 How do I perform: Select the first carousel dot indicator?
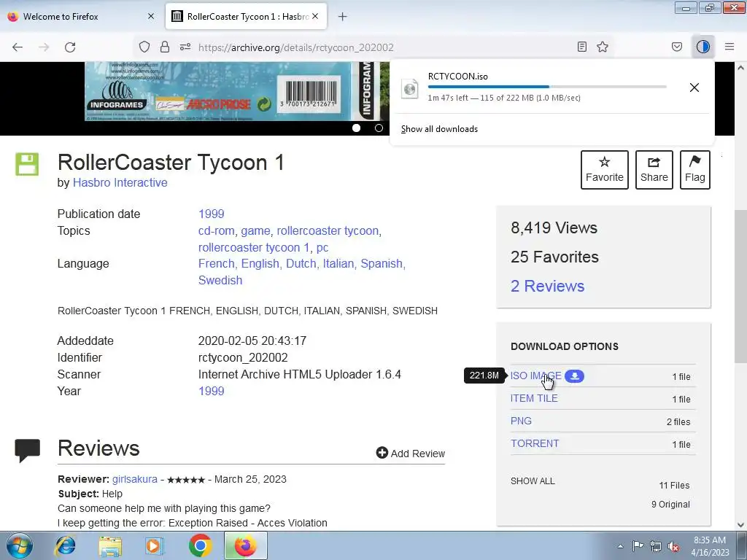coord(356,128)
